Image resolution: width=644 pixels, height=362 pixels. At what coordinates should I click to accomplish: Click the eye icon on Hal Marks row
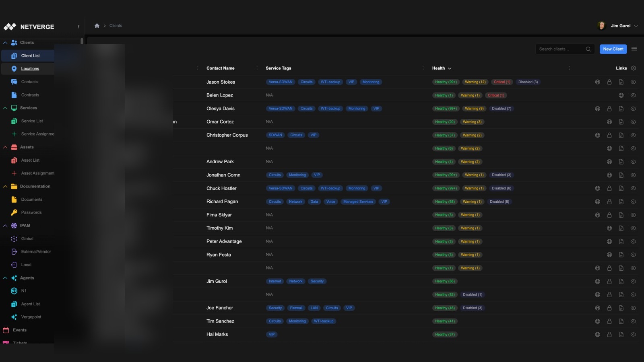click(x=632, y=334)
